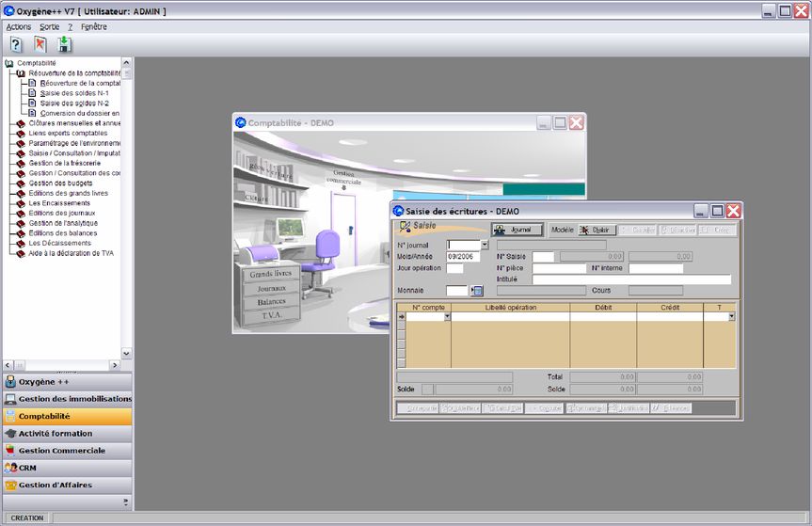Click the CRM module icon in sidebar

(10, 468)
